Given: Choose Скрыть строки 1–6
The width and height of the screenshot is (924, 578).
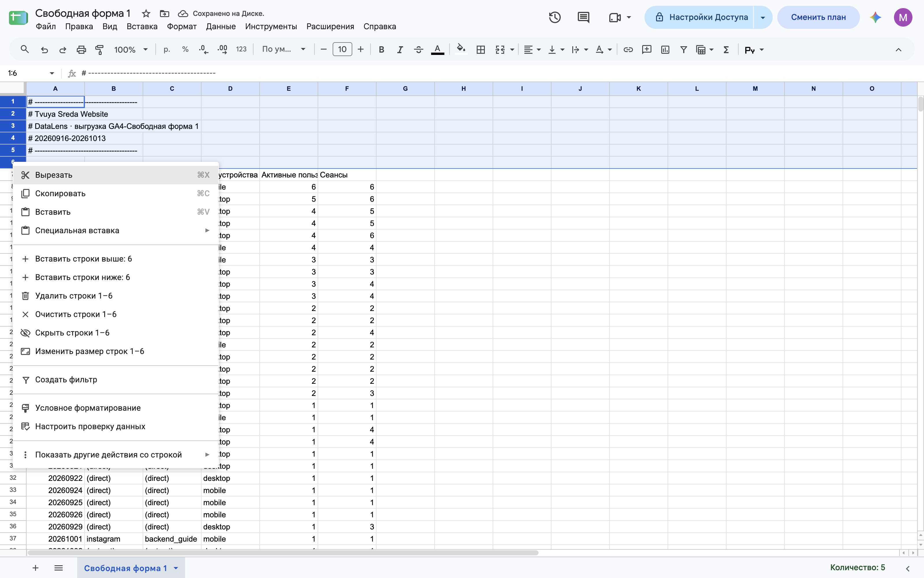Looking at the screenshot, I should click(116, 333).
